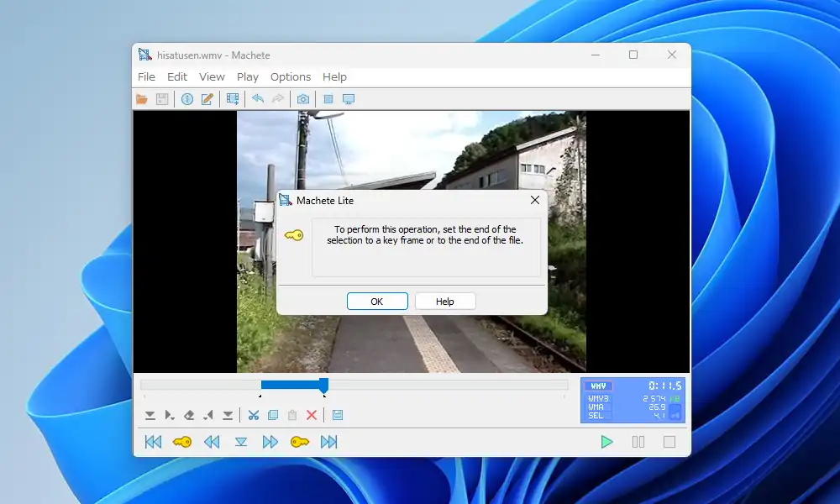Click the Help button in the dialog
840x504 pixels.
445,302
